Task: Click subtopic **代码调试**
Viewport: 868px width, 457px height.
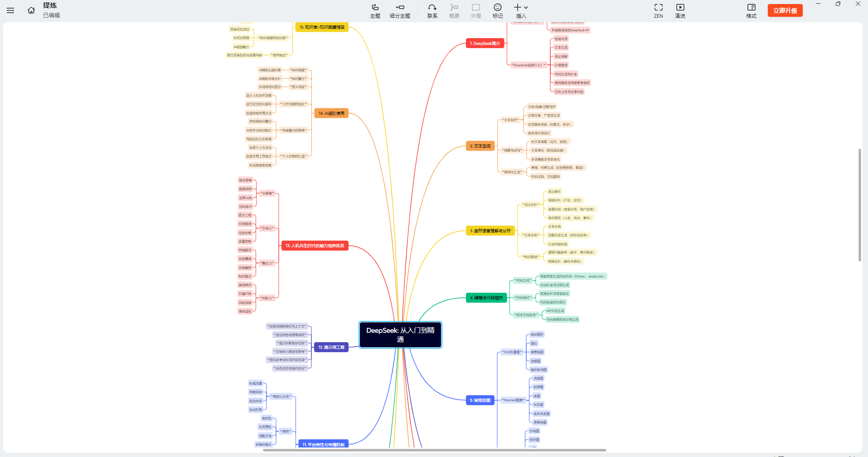Action: (x=523, y=298)
